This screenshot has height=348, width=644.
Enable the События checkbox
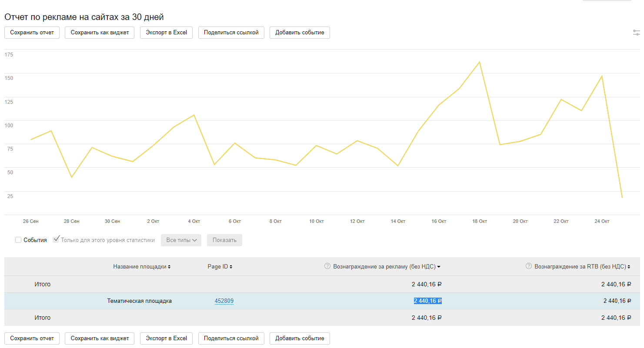pos(18,240)
